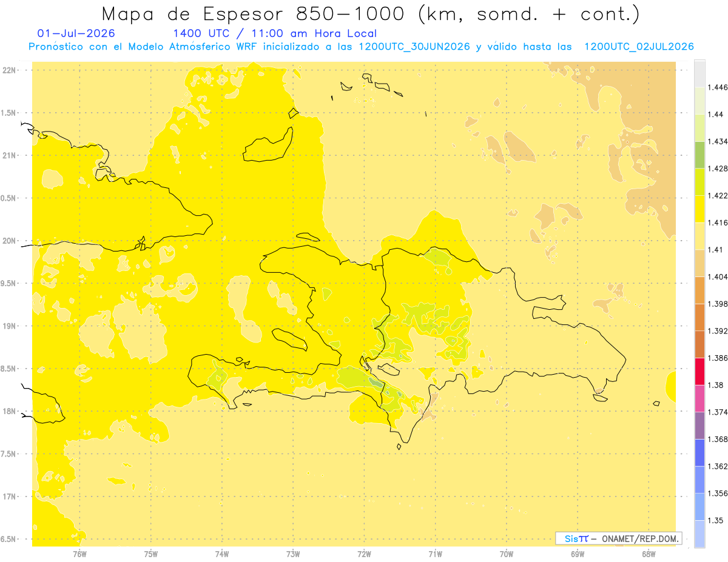Viewport: 728px width, 562px height.
Task: Click the longitude label '74W'
Action: 222,554
